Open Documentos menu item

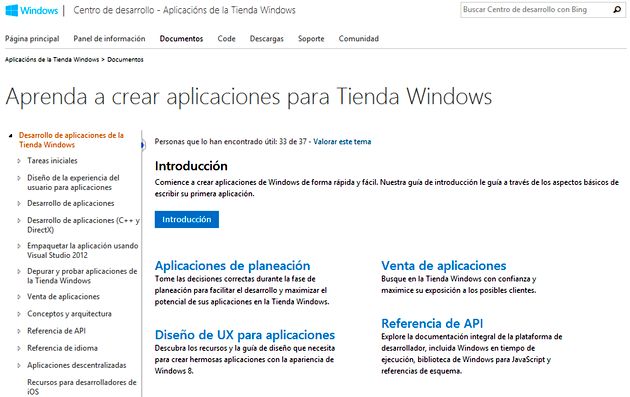(x=181, y=39)
